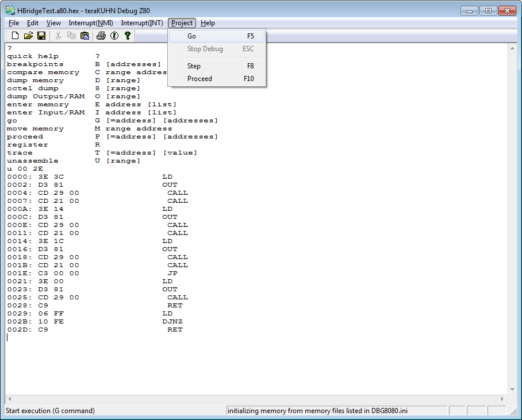Click the New file toolbar icon

[16, 36]
